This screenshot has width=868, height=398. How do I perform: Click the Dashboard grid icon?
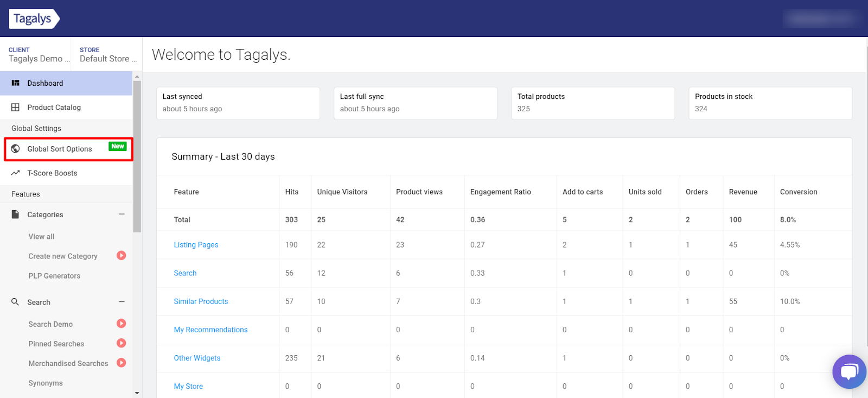point(15,83)
